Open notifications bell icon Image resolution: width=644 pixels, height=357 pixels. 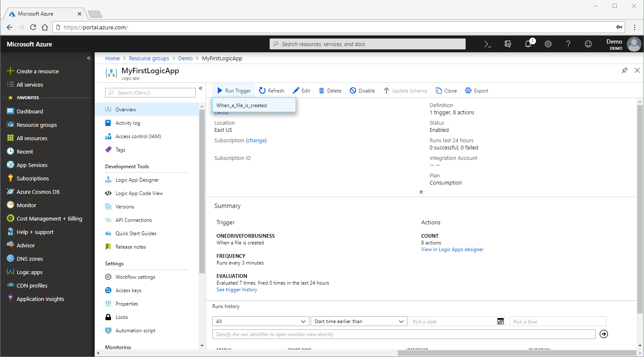point(528,44)
